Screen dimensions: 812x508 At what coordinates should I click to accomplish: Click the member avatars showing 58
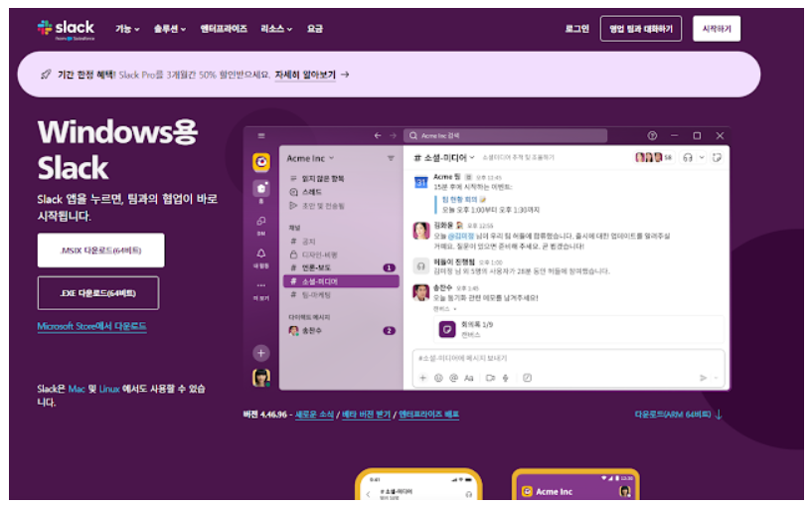click(x=654, y=157)
